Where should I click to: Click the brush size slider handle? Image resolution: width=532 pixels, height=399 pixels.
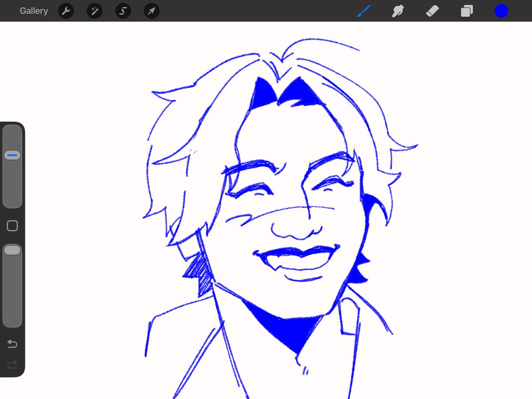coord(12,156)
